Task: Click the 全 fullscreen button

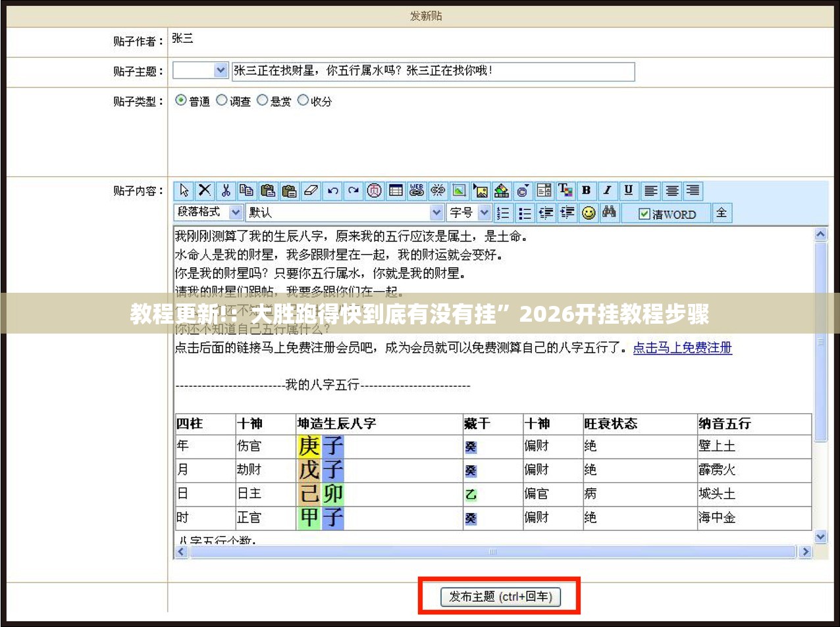Action: 722,213
